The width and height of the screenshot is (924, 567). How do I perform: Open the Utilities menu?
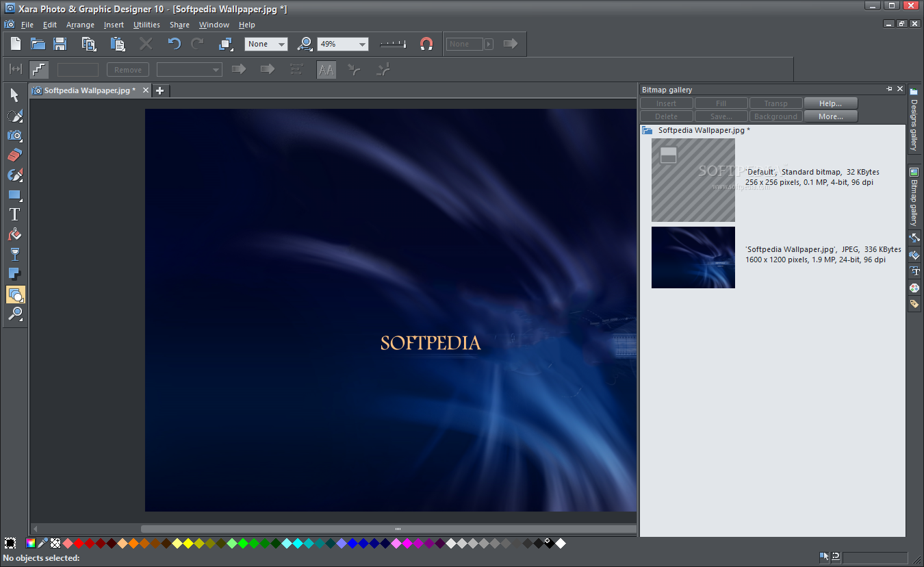(x=146, y=25)
